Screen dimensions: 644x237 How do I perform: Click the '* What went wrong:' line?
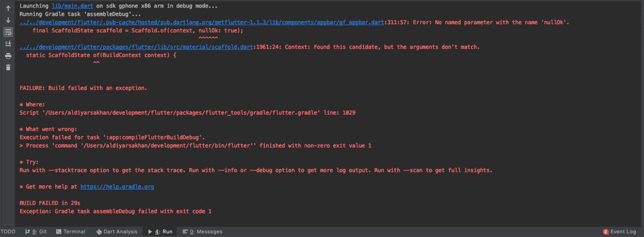[48, 129]
